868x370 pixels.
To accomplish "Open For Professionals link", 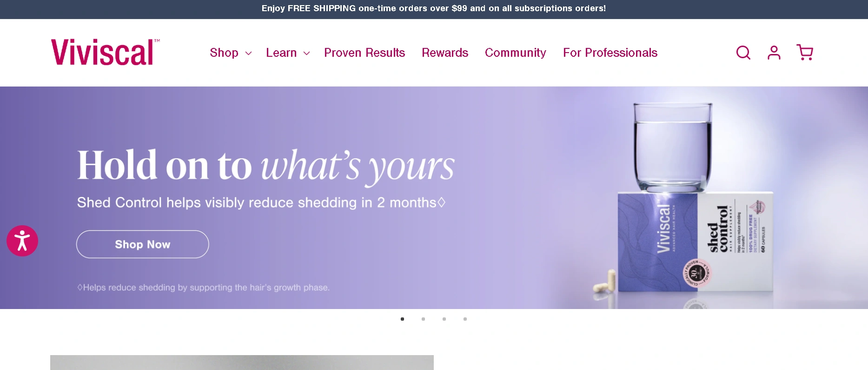I will click(x=610, y=53).
